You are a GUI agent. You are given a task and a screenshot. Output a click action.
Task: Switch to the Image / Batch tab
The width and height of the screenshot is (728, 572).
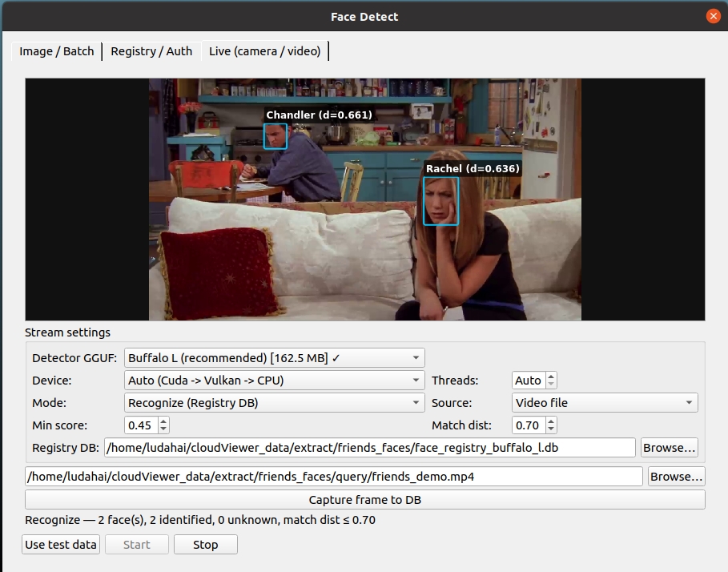[57, 51]
